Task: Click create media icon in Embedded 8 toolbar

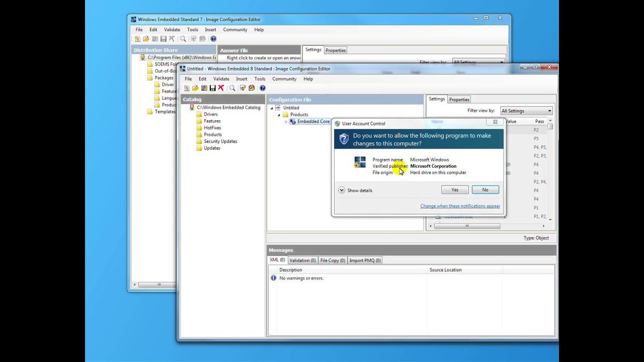Action: pos(252,88)
